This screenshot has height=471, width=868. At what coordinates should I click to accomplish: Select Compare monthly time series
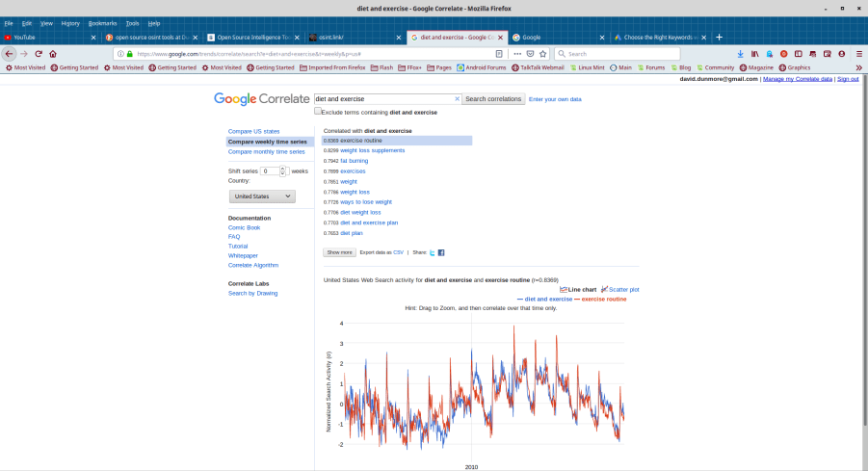point(266,151)
